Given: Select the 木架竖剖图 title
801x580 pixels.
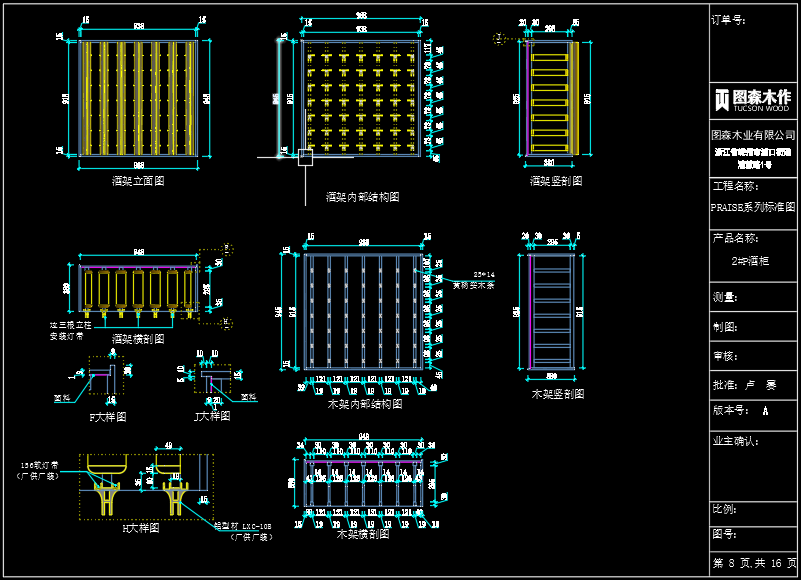Looking at the screenshot, I should 557,394.
